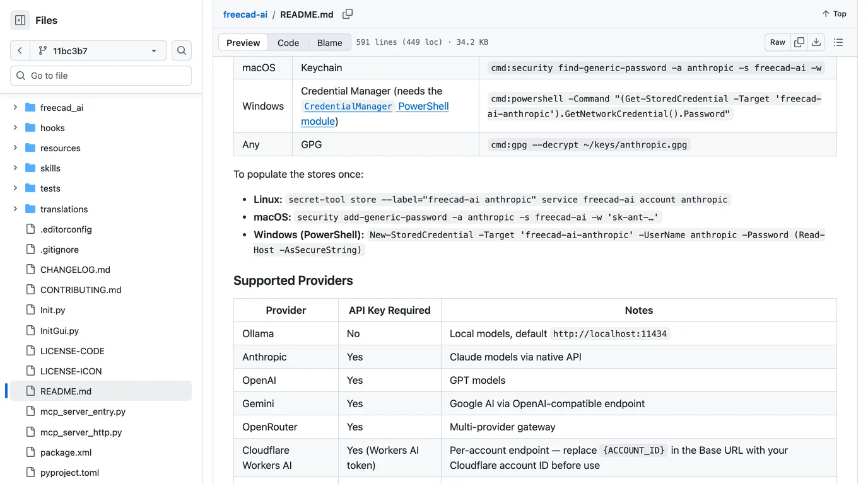Copy raw file contents icon

click(x=799, y=42)
